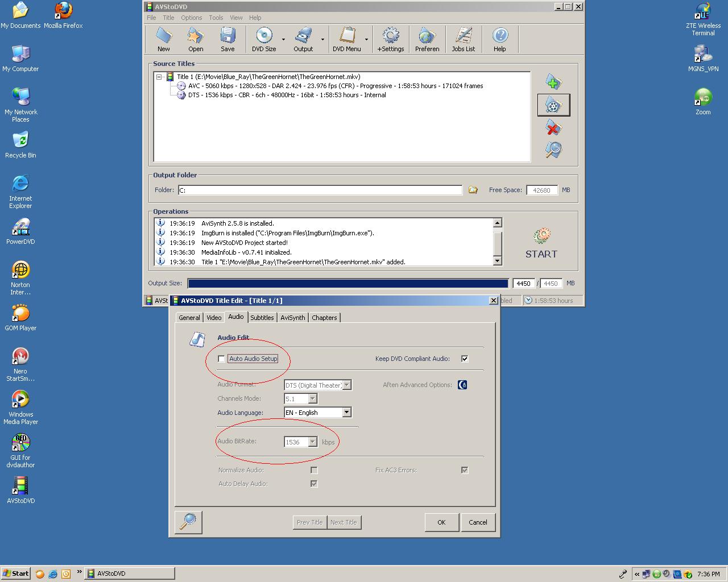Click the Internet Explorer quick launch icon

[53, 573]
